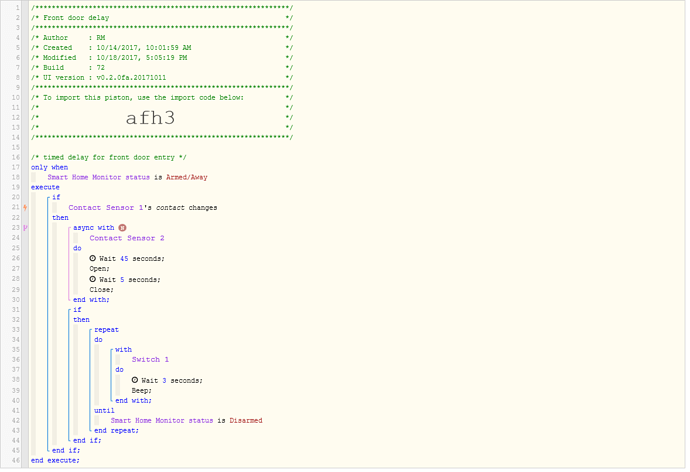This screenshot has width=690, height=472.
Task: Click the 'Author : RM' header line
Action: (x=161, y=38)
